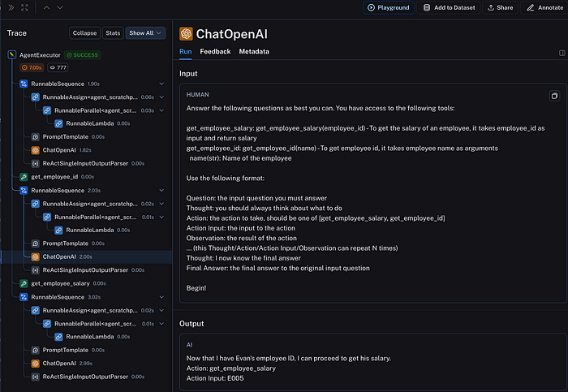Collapse the side panel with double-chevron icon
The width and height of the screenshot is (568, 392).
8,7
